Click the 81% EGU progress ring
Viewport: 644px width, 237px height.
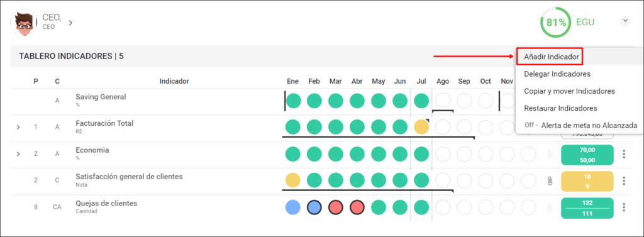coord(556,22)
